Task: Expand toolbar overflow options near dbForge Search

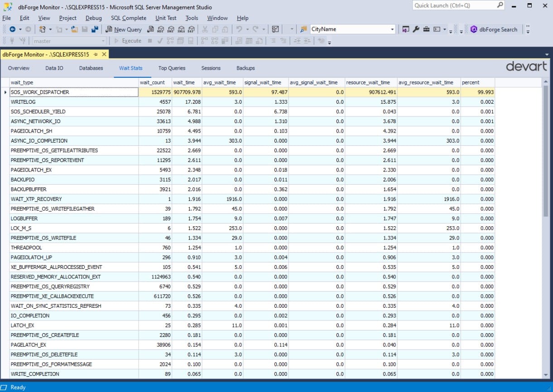Action: (x=528, y=29)
